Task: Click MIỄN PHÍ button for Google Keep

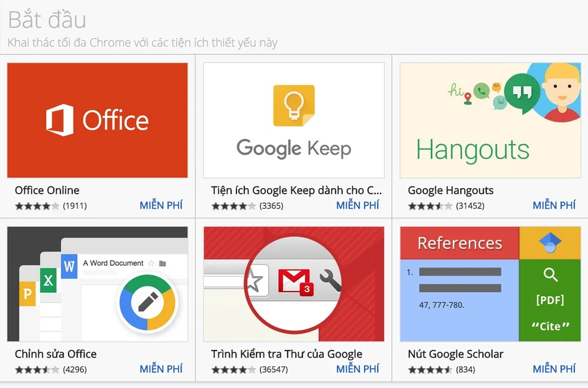Action: tap(358, 206)
